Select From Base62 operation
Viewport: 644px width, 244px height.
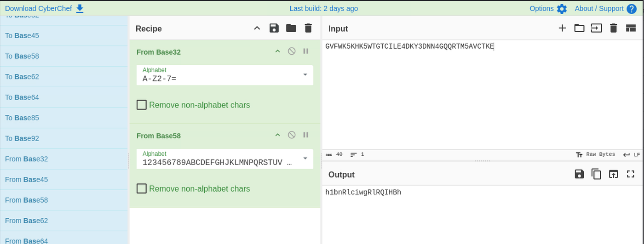pyautogui.click(x=64, y=221)
